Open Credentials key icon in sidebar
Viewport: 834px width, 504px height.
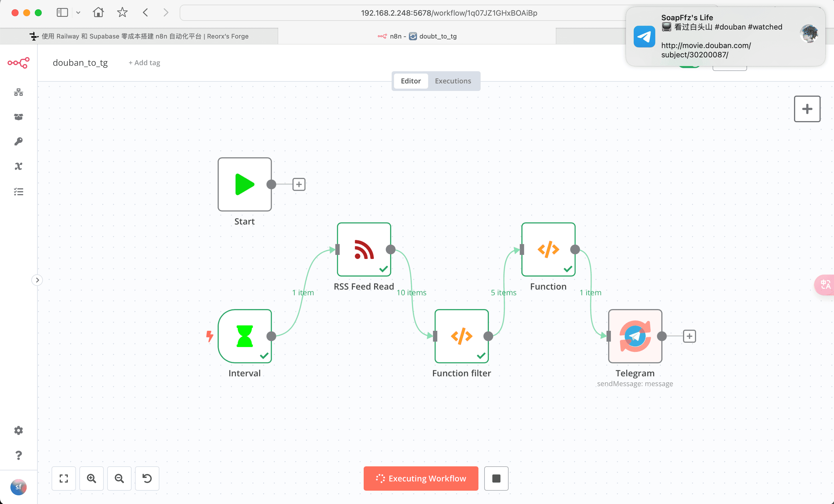point(19,141)
